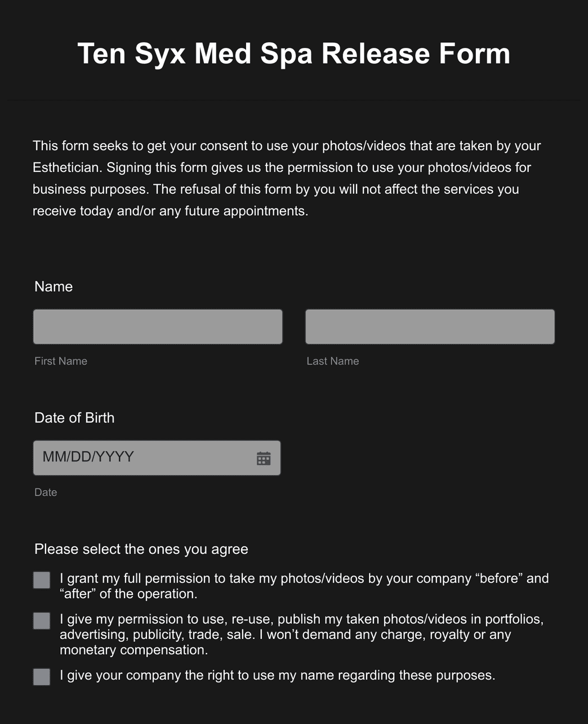Click the Last Name input box
Image resolution: width=588 pixels, height=724 pixels.
pyautogui.click(x=430, y=326)
